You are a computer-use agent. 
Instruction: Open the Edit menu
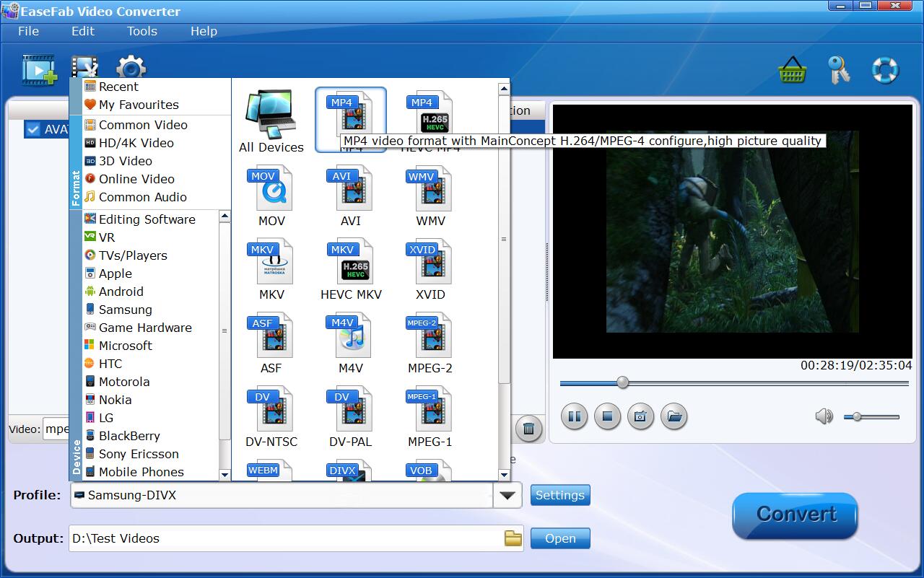click(83, 31)
